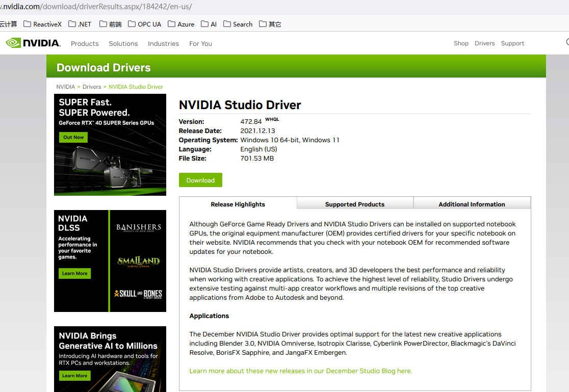Open the Solutions menu
The height and width of the screenshot is (392, 569).
coord(123,43)
